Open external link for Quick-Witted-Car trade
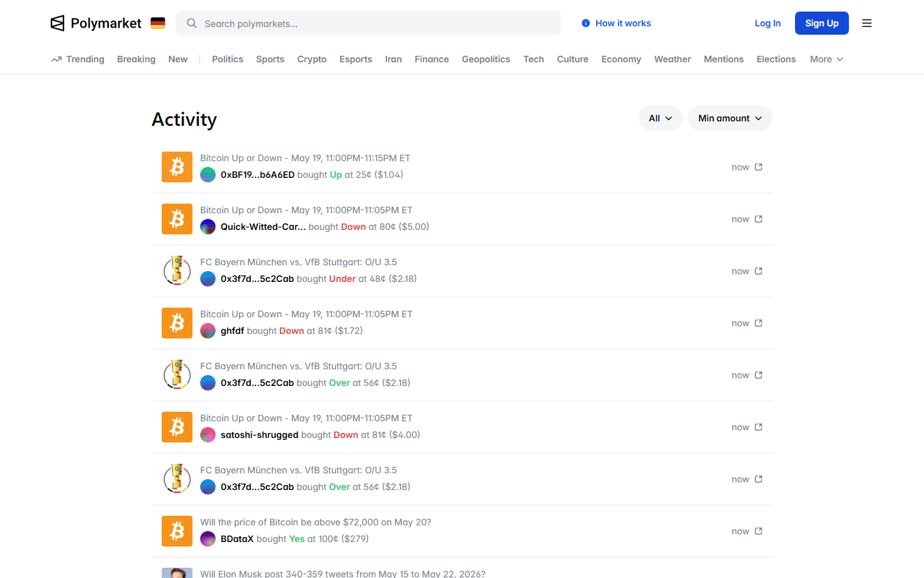 (758, 219)
